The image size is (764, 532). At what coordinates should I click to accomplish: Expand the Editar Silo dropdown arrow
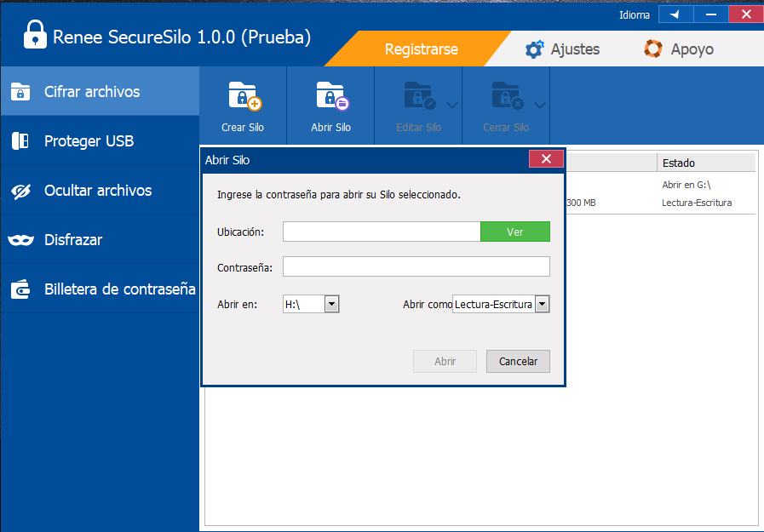452,105
